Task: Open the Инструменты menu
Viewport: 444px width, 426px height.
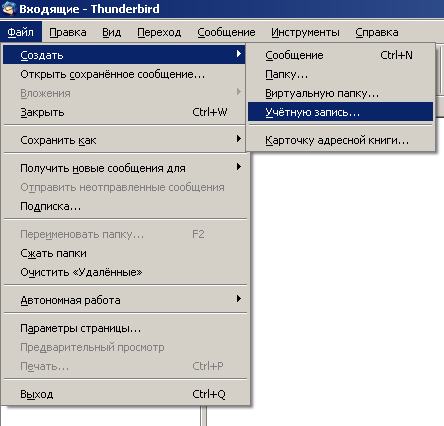Action: point(305,32)
